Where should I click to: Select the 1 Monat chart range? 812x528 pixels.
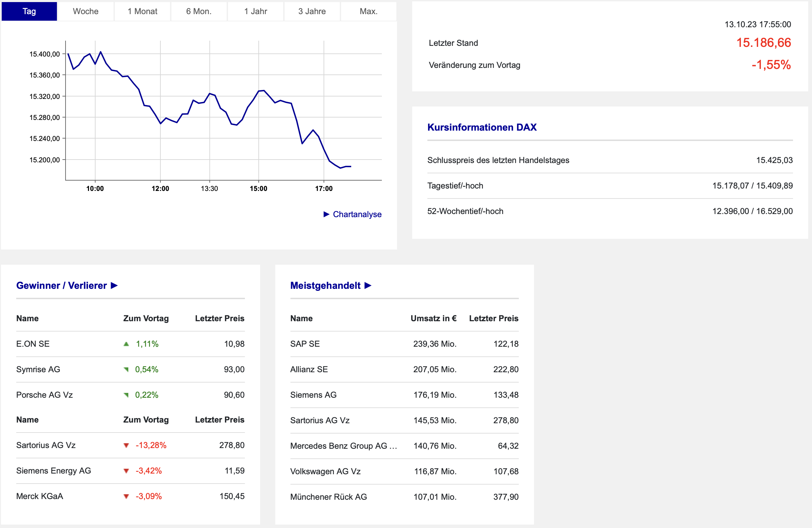(x=142, y=11)
